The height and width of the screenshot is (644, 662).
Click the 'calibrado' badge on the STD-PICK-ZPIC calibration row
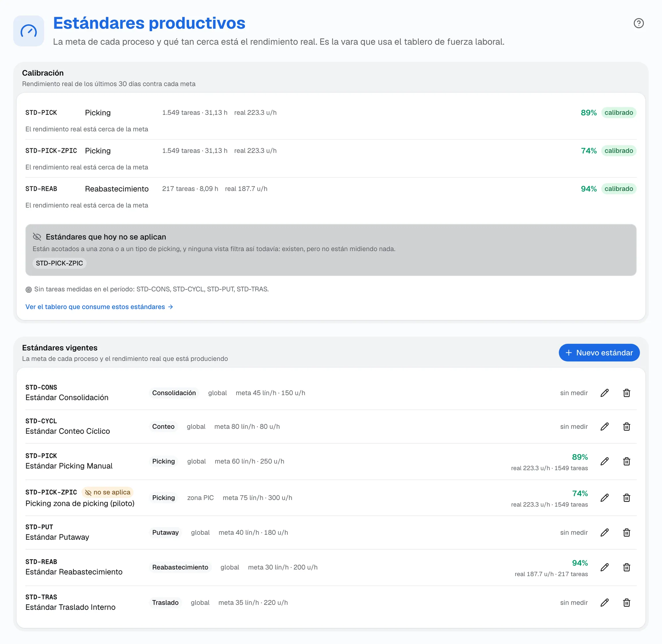[618, 151]
